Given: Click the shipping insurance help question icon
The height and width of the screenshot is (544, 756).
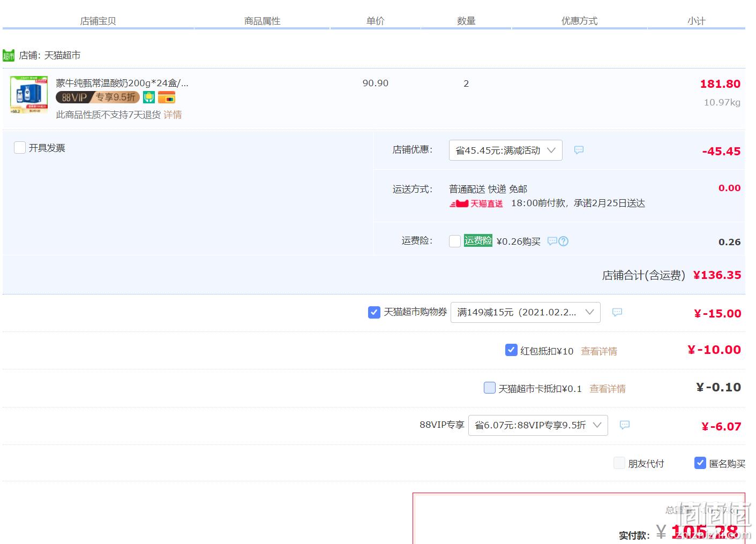Looking at the screenshot, I should [x=563, y=241].
